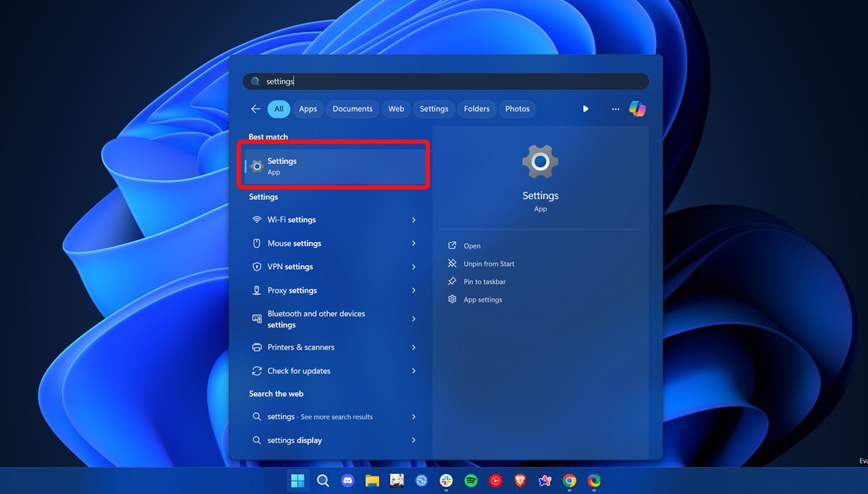The image size is (868, 494).
Task: Click the refresh icon beside Check for updates
Action: [x=257, y=371]
